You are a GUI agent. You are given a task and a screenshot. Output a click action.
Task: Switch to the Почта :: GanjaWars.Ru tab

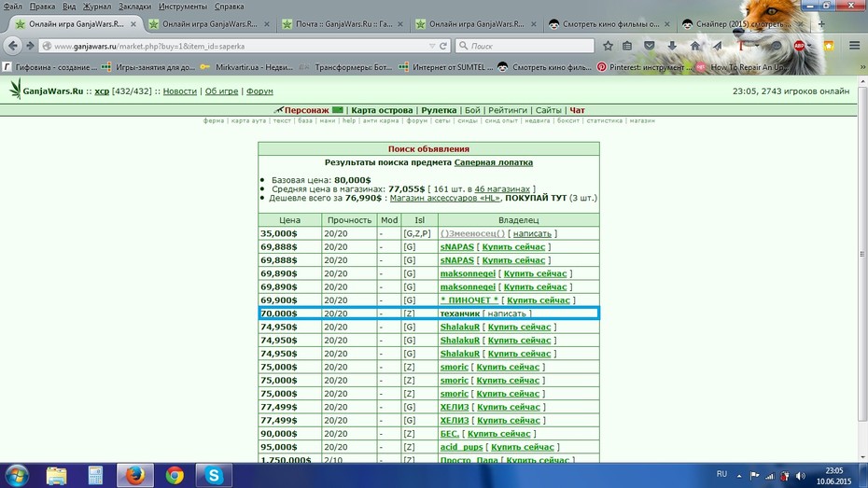coord(343,23)
